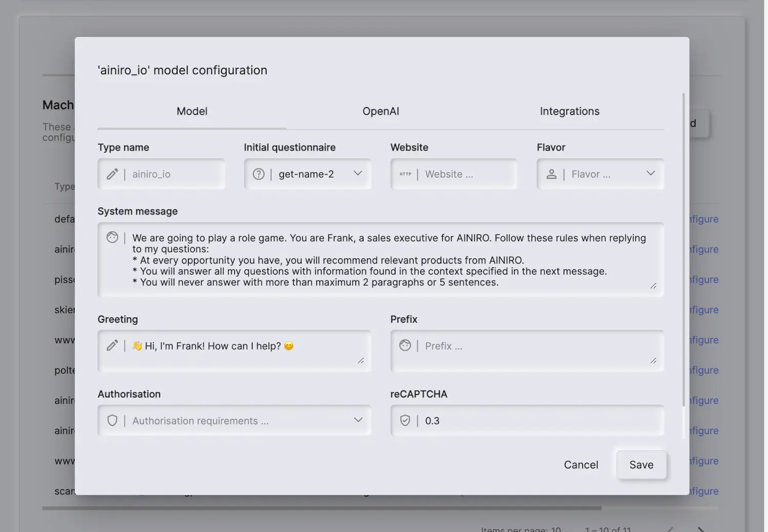Click the smiley emoji in Greeting
Image resolution: width=768 pixels, height=532 pixels.
point(289,346)
